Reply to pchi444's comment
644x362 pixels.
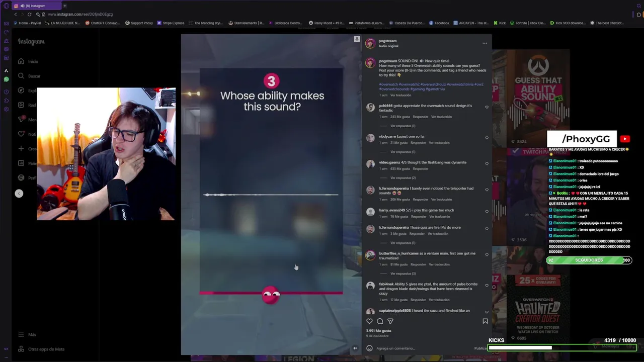pos(420,117)
